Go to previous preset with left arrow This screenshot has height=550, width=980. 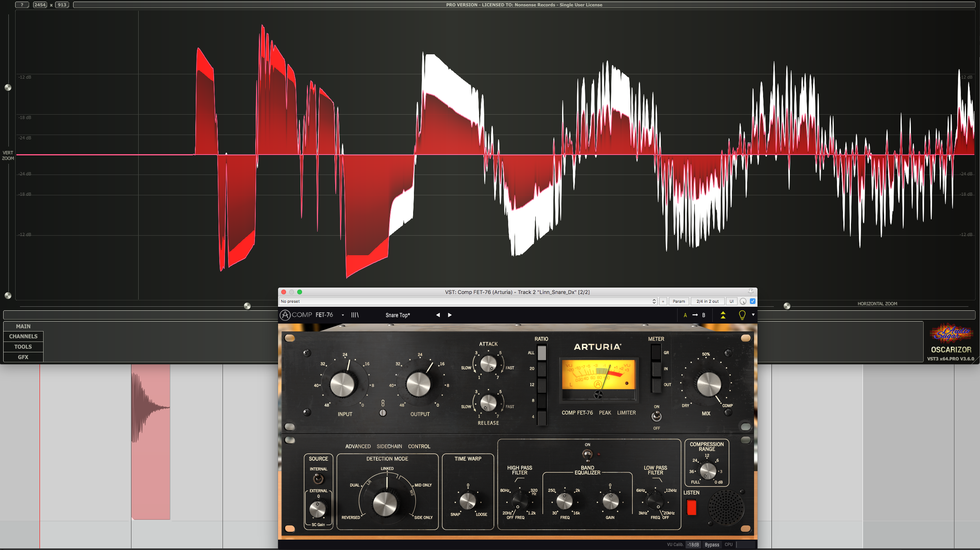(438, 315)
